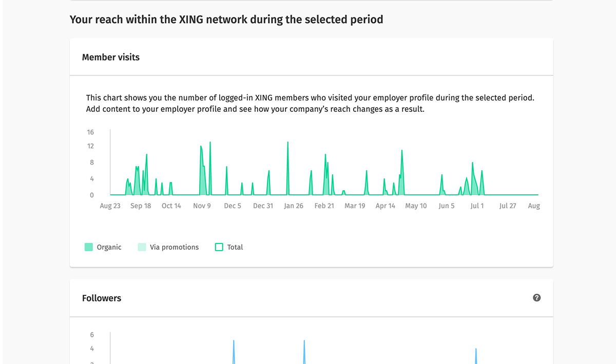Click the Member visits card heading
Image resolution: width=616 pixels, height=364 pixels.
[111, 57]
